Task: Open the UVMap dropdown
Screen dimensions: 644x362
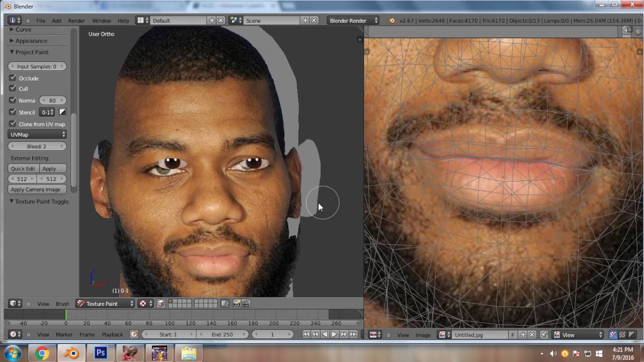Action: [37, 134]
